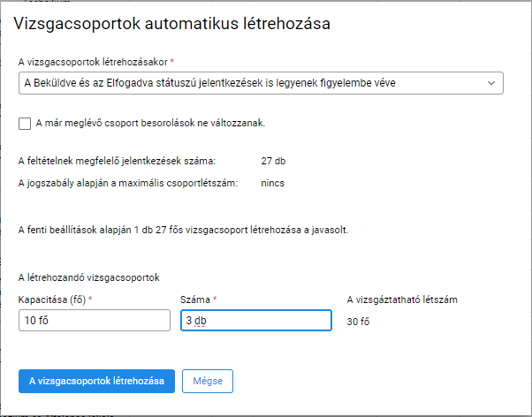The width and height of the screenshot is (532, 417).
Task: Click the chevron arrow of the status combo box
Action: pos(491,83)
